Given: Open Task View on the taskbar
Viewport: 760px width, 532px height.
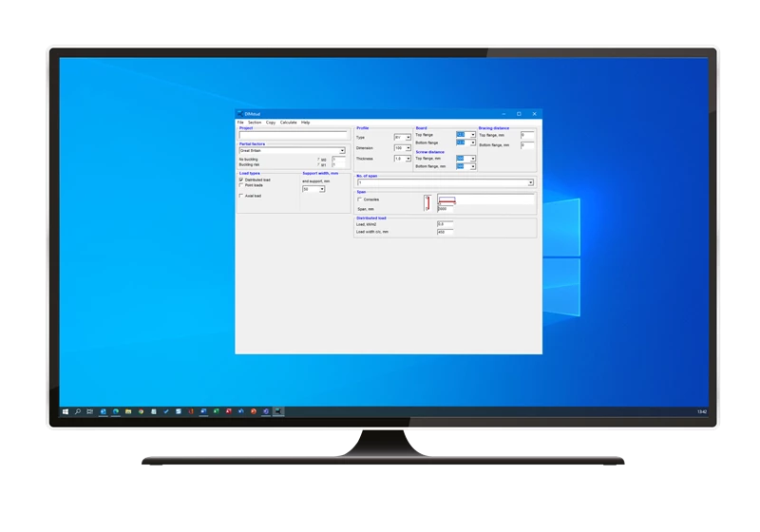Looking at the screenshot, I should click(x=89, y=411).
